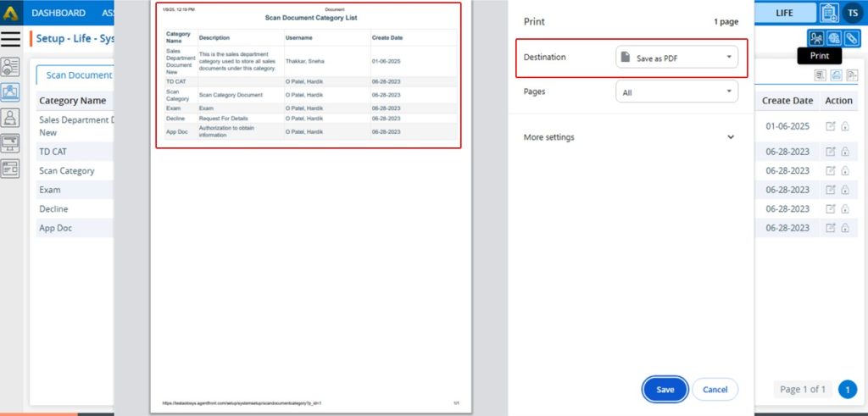
Task: Click the clipboard icon beside the LIFE button
Action: [x=829, y=13]
